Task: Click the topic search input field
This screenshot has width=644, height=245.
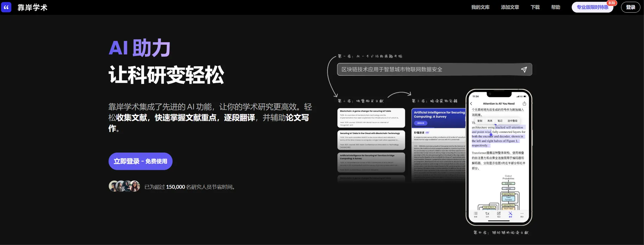Action: (x=434, y=69)
